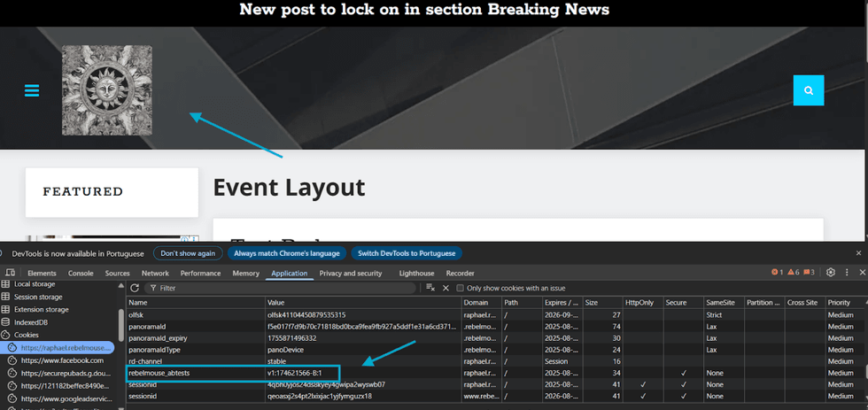The height and width of the screenshot is (410, 868).
Task: Select Session storage in sidebar
Action: [38, 298]
